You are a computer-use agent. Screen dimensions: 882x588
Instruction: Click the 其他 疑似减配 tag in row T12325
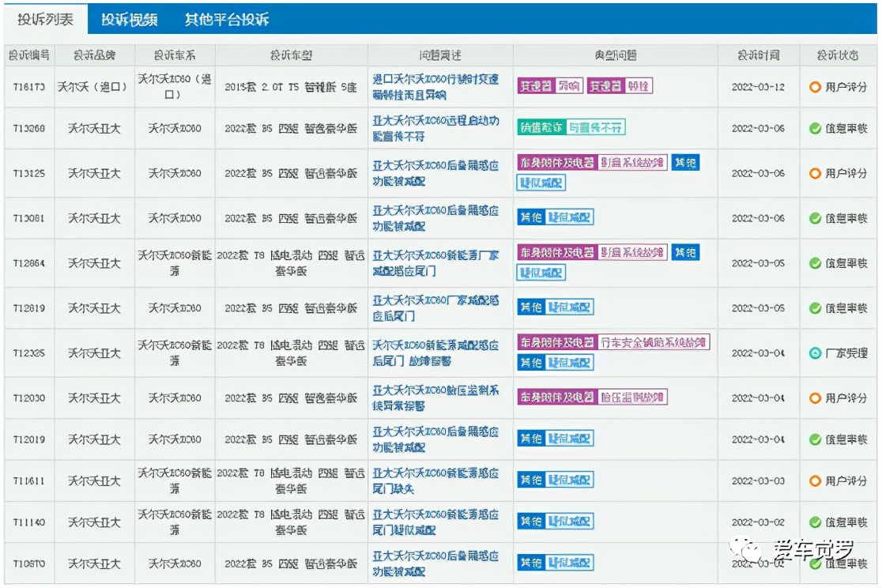click(x=555, y=363)
